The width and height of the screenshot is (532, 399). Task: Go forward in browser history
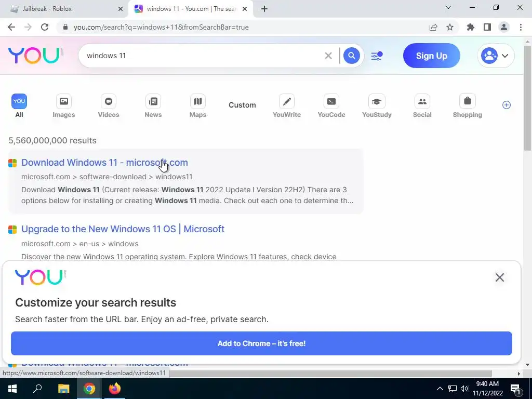tap(28, 27)
